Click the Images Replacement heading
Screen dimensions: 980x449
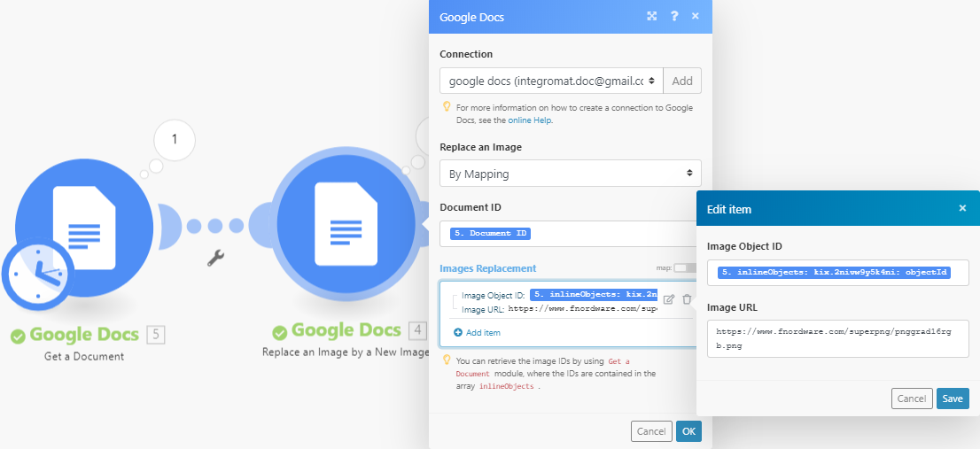click(x=487, y=268)
